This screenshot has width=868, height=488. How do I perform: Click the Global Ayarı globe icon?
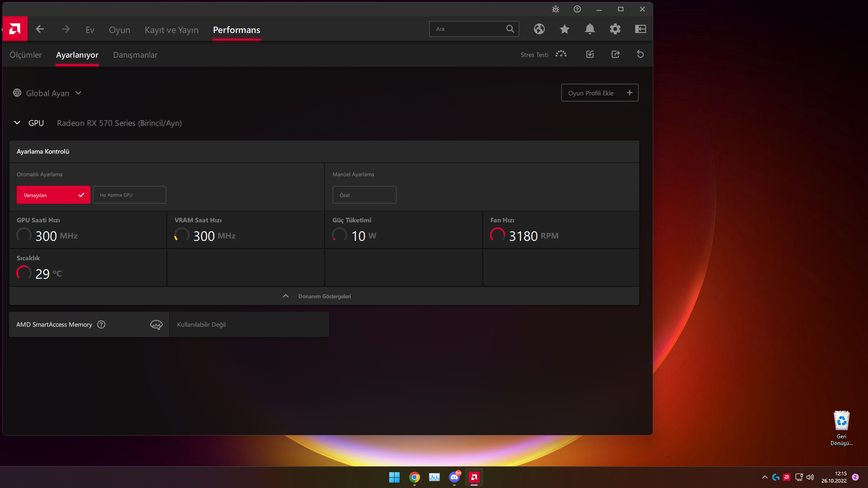point(17,93)
